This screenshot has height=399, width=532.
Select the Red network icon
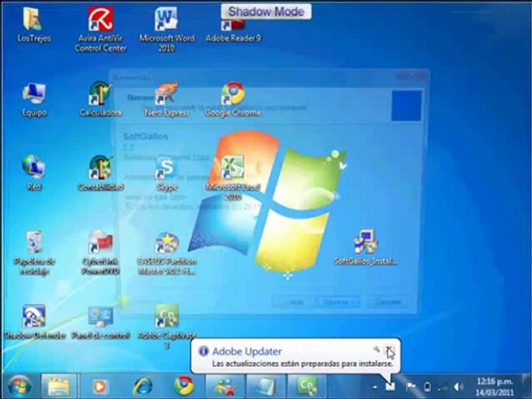pos(34,173)
